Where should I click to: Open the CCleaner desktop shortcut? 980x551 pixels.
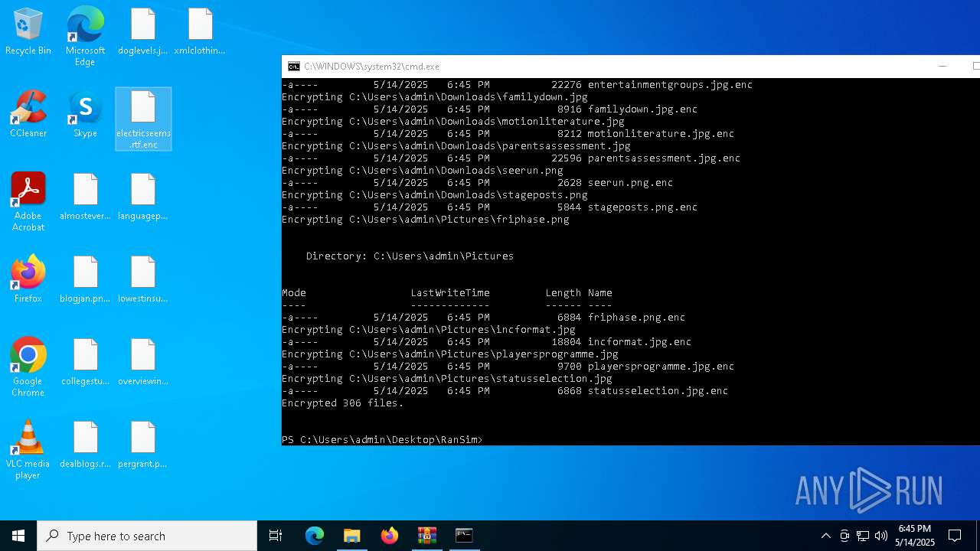click(28, 115)
